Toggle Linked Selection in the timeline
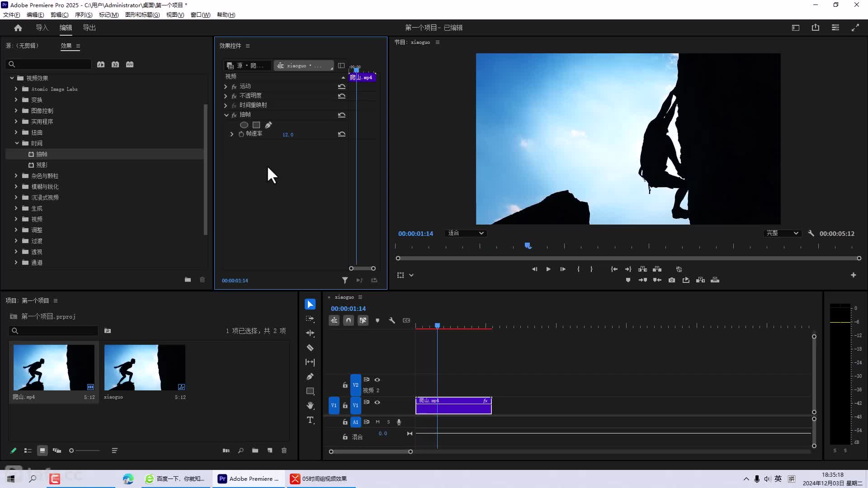 363,320
